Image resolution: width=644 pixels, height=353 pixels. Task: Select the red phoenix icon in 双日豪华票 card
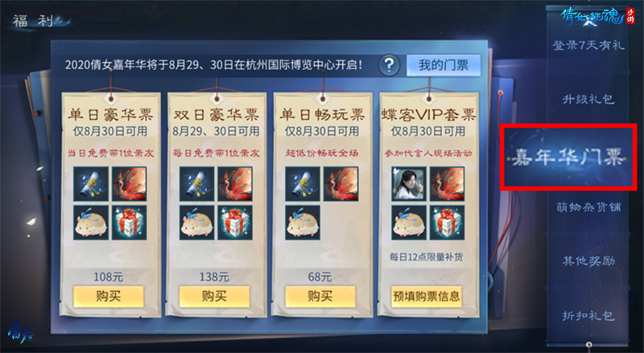[235, 184]
